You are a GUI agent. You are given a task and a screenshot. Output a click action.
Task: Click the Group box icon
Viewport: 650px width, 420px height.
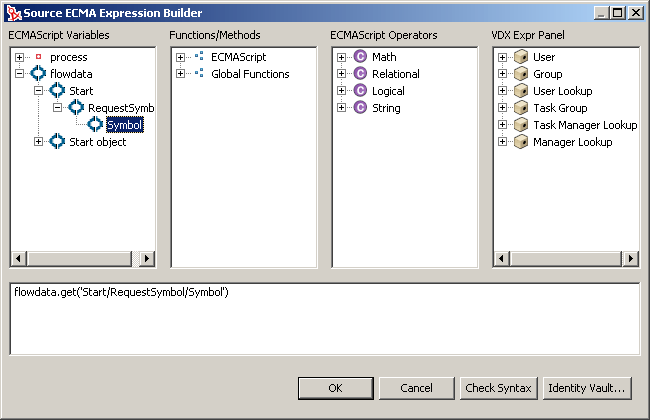(x=521, y=74)
